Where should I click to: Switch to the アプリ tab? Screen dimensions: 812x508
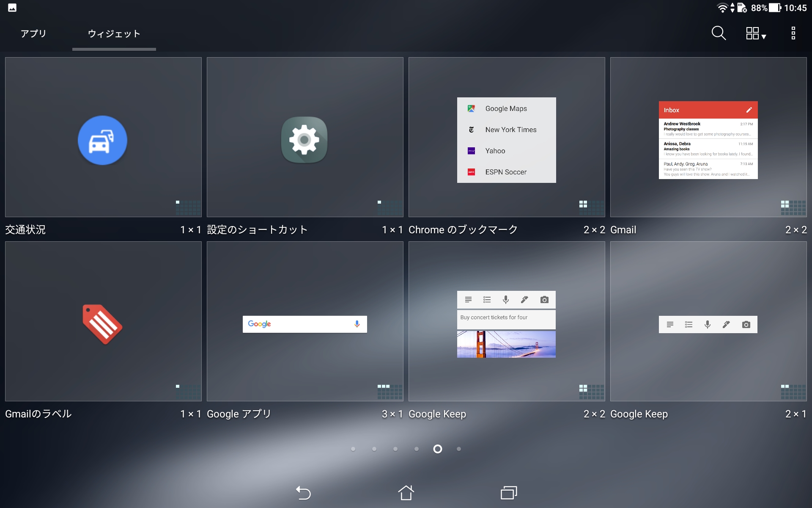pos(33,33)
